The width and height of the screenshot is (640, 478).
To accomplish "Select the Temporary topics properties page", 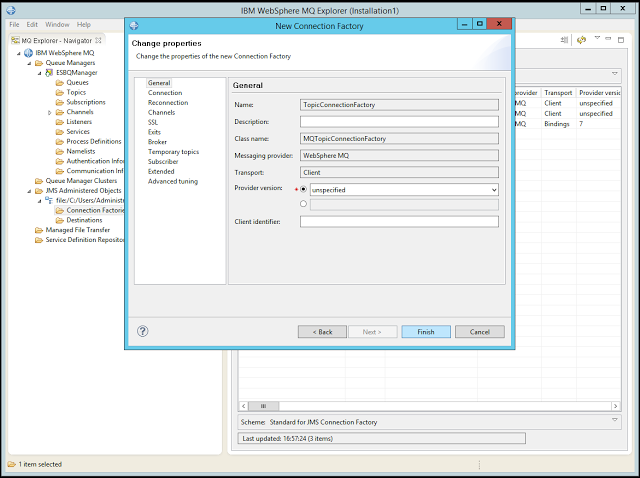I will point(173,151).
